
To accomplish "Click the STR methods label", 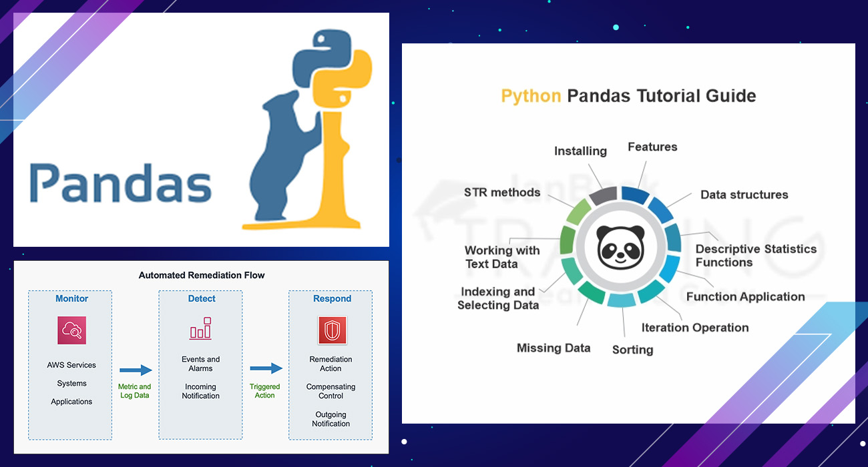I will (x=502, y=192).
